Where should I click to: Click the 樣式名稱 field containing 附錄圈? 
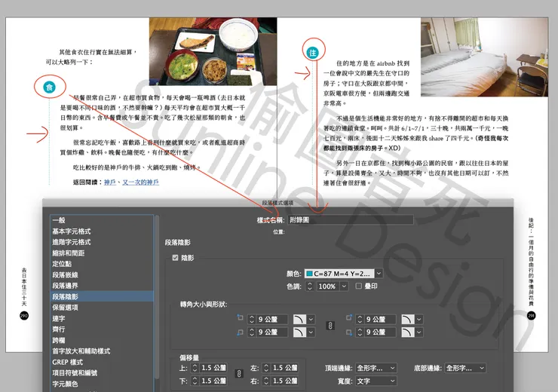[350, 220]
